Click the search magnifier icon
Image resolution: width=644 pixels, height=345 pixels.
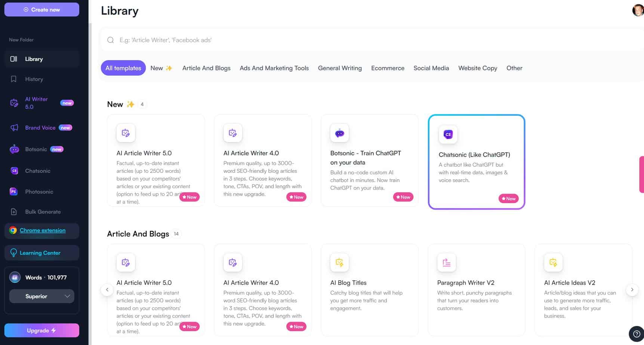pos(111,40)
